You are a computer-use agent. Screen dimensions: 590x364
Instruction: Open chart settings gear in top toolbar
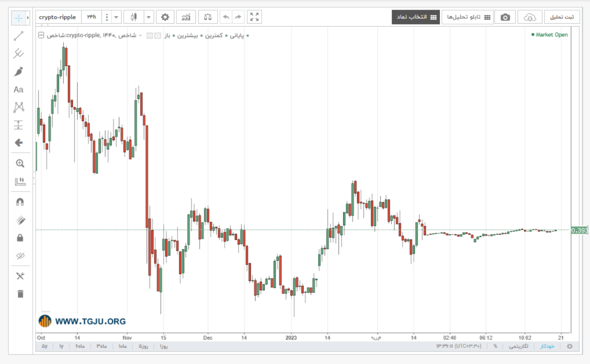[165, 17]
